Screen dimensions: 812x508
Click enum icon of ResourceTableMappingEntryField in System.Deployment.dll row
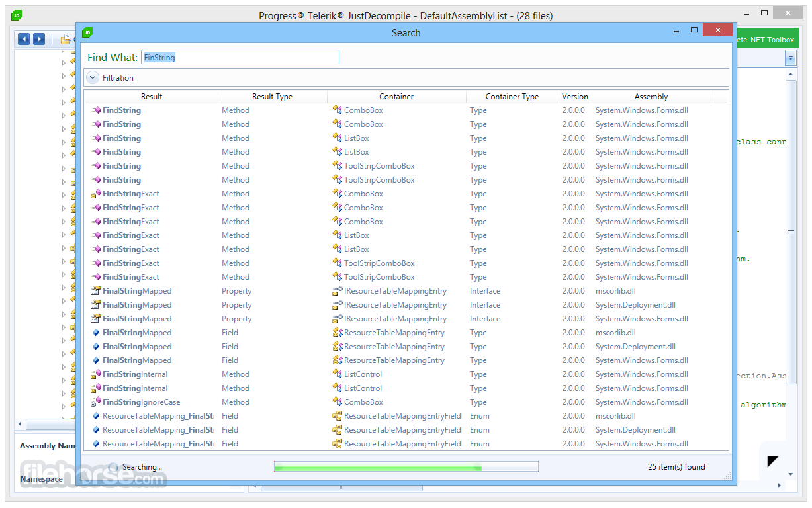click(x=337, y=430)
